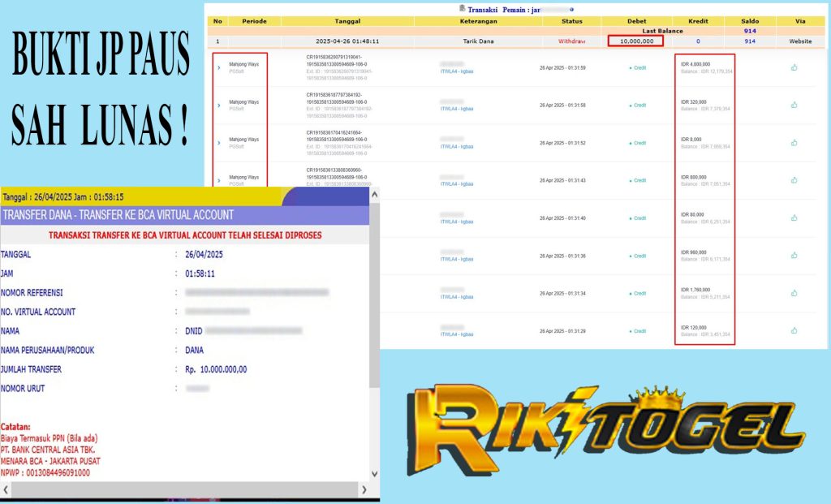
Task: Click the RikiTogel logo
Action: pos(605,429)
